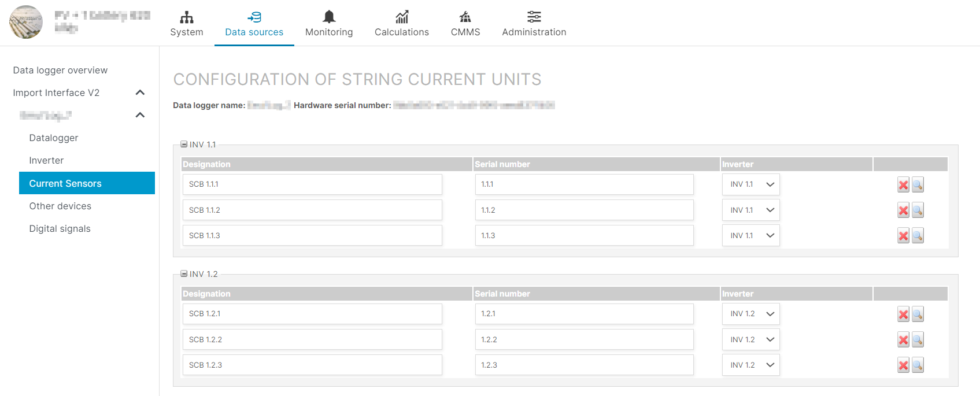View details magnifier for SCB 1.1.2
The width and height of the screenshot is (980, 396).
pyautogui.click(x=918, y=210)
